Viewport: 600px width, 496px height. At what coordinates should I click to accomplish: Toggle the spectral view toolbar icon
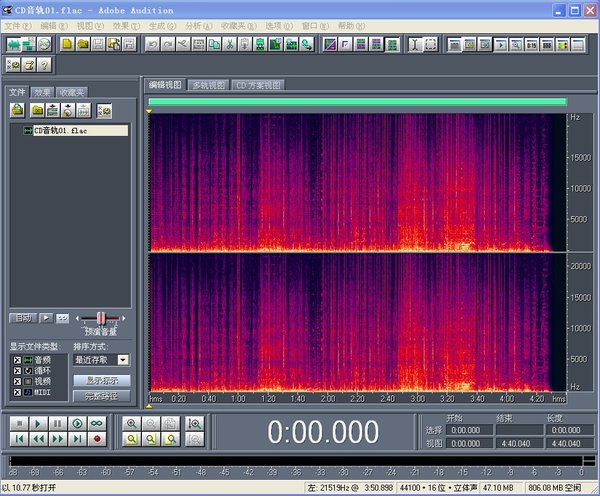pyautogui.click(x=330, y=45)
